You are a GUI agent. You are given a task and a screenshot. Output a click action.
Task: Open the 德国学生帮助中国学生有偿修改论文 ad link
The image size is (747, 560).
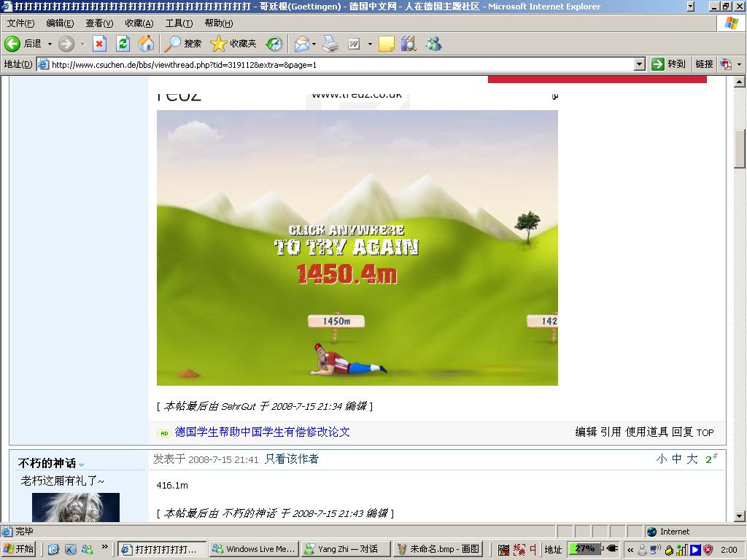coord(262,432)
